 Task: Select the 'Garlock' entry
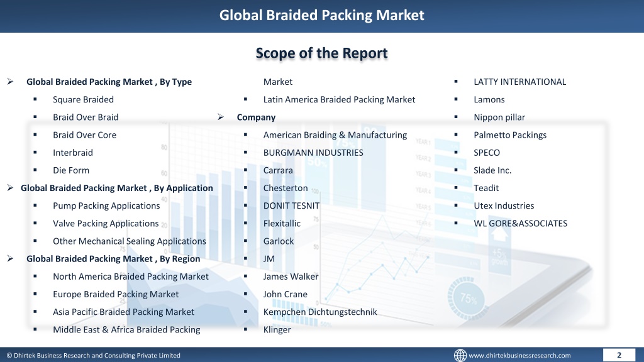279,241
